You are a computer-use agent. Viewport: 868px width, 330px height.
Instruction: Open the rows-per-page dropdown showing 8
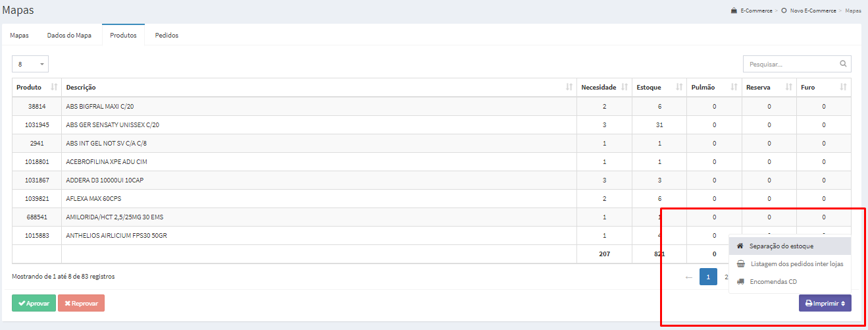click(x=30, y=64)
